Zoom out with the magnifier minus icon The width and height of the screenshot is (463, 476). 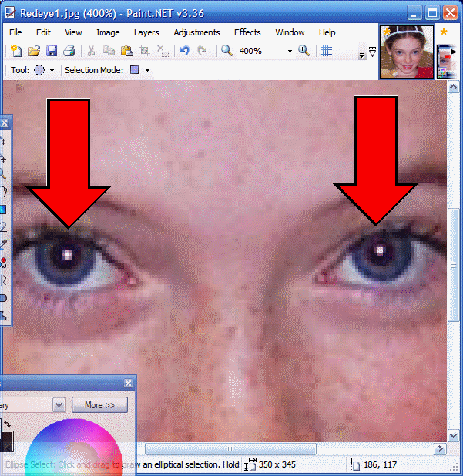tap(226, 51)
